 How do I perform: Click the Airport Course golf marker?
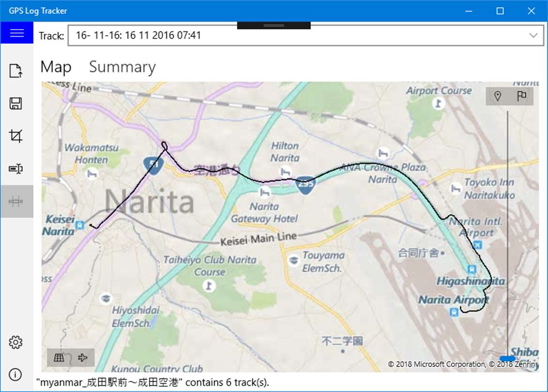[x=438, y=103]
